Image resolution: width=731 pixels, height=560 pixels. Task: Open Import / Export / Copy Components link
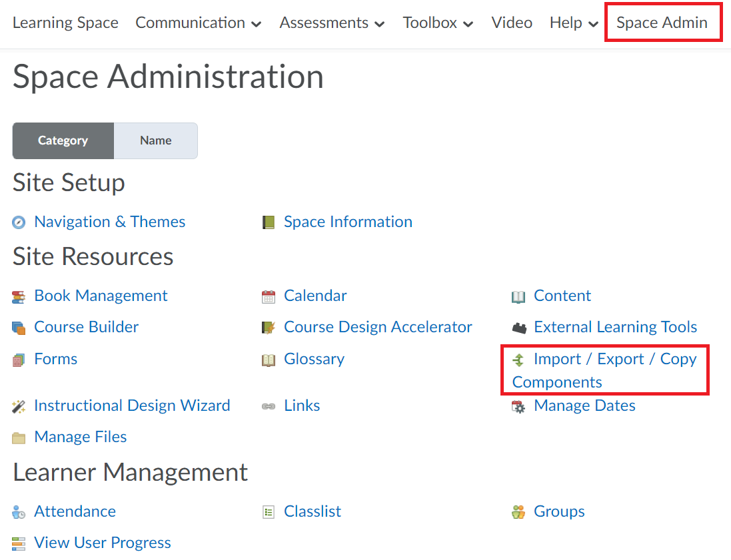pos(604,371)
